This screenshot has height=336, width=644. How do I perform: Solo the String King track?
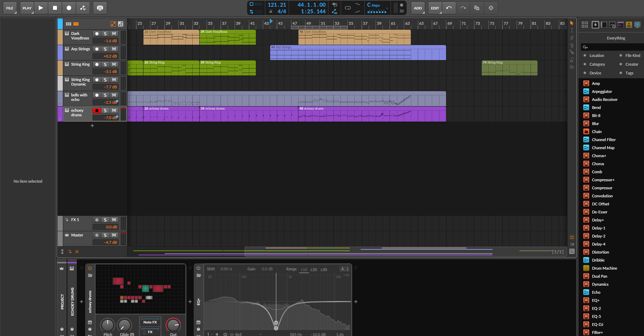coord(105,65)
